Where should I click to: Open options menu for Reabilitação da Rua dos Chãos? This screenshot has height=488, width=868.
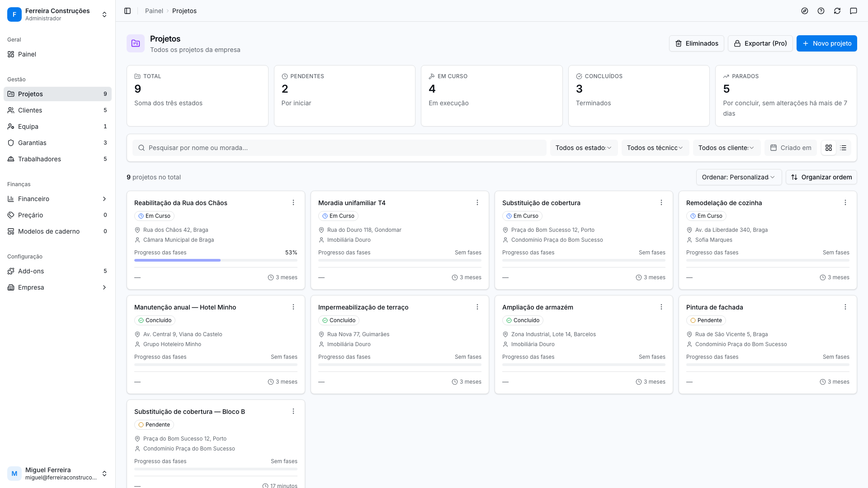293,202
